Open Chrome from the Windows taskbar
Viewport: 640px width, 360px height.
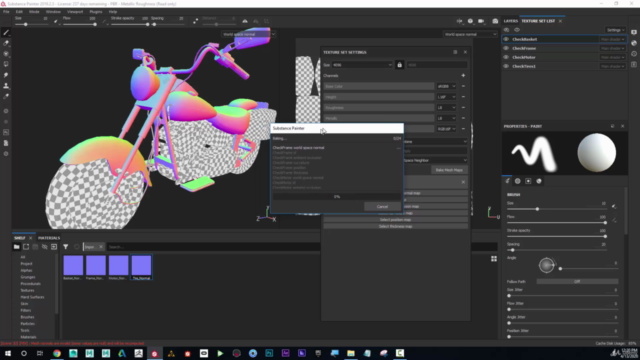pos(57,353)
